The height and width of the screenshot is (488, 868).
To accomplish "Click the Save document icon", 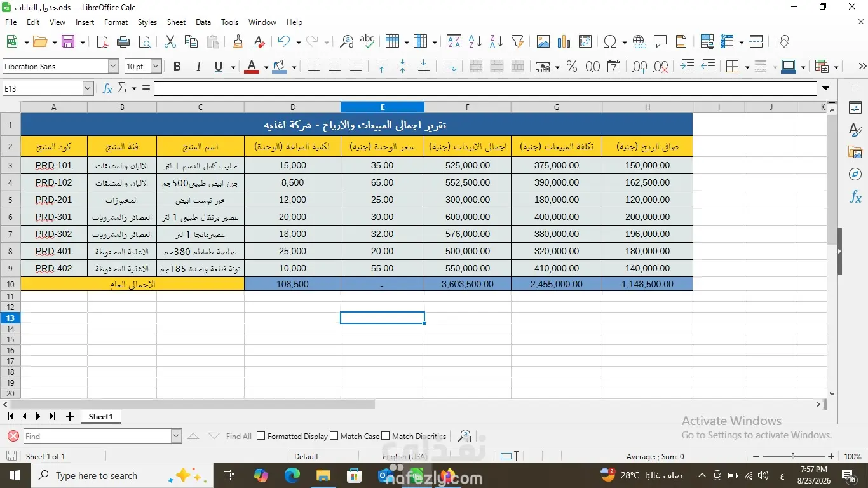I will (68, 42).
